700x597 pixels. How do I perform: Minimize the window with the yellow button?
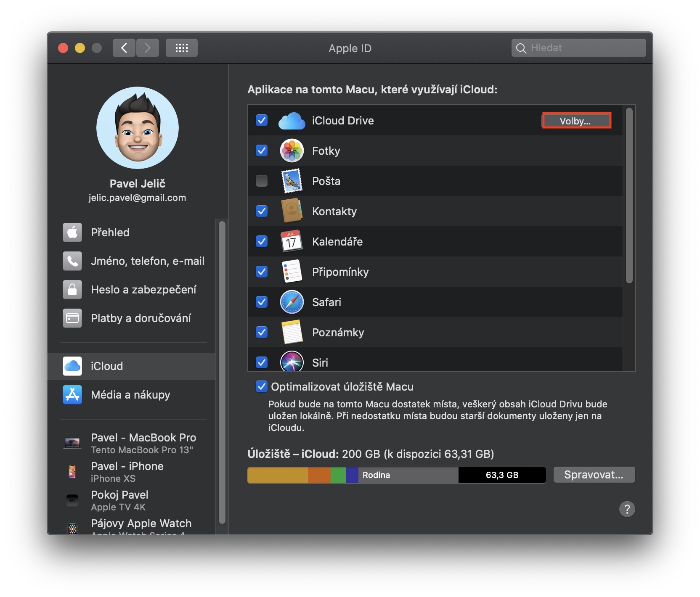click(80, 48)
